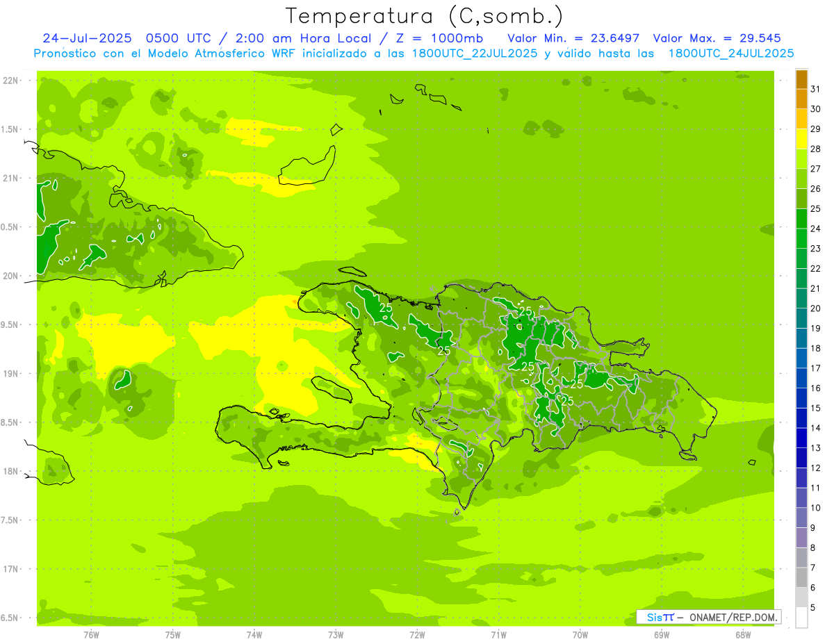Click the legend scale value 10

(x=815, y=508)
